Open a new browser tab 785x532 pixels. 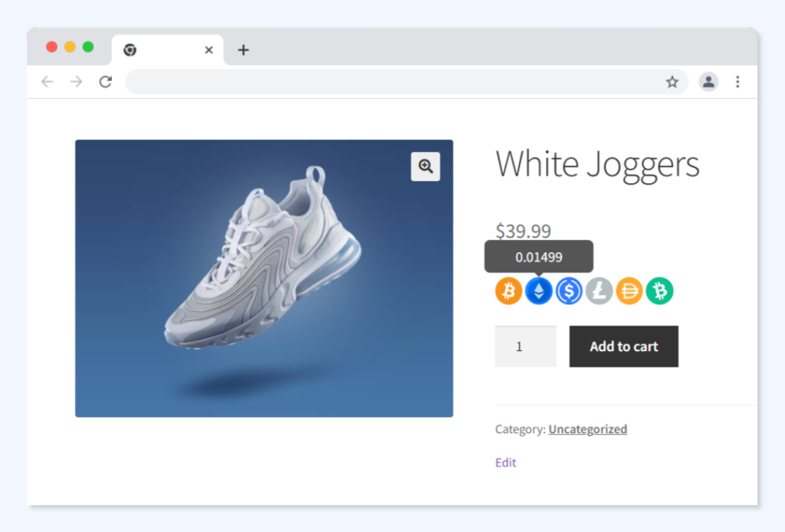point(243,51)
